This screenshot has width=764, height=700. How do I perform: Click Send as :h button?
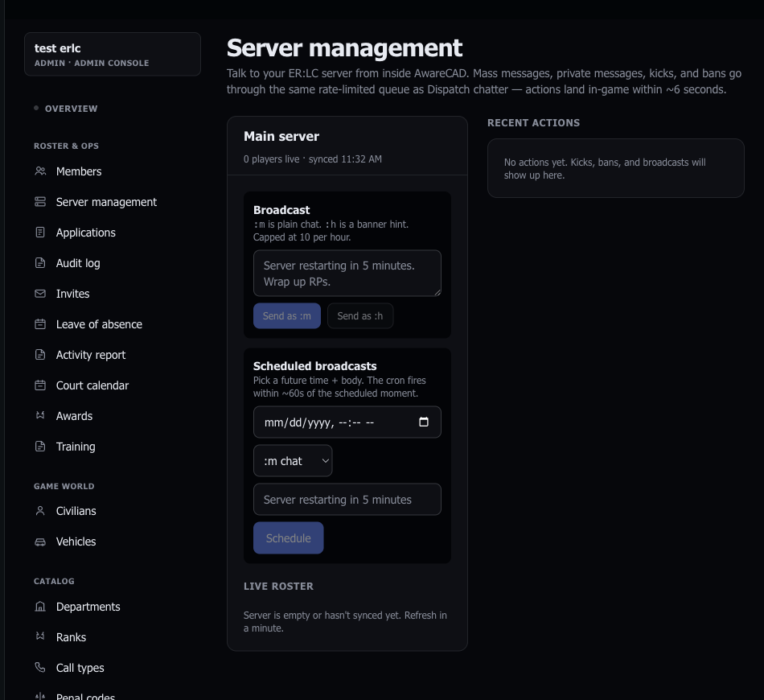pyautogui.click(x=360, y=316)
